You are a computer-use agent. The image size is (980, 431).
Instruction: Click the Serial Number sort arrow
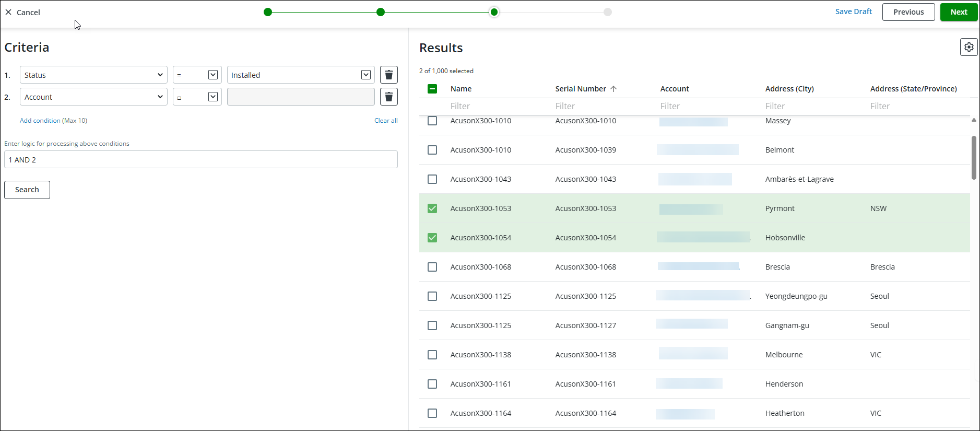tap(613, 89)
